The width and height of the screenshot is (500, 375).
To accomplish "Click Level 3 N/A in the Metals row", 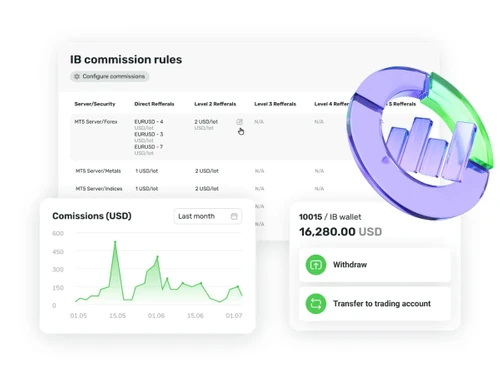I will [x=260, y=171].
